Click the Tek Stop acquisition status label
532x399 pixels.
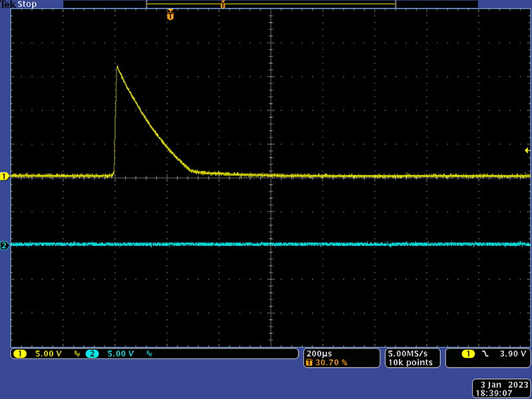tap(19, 4)
